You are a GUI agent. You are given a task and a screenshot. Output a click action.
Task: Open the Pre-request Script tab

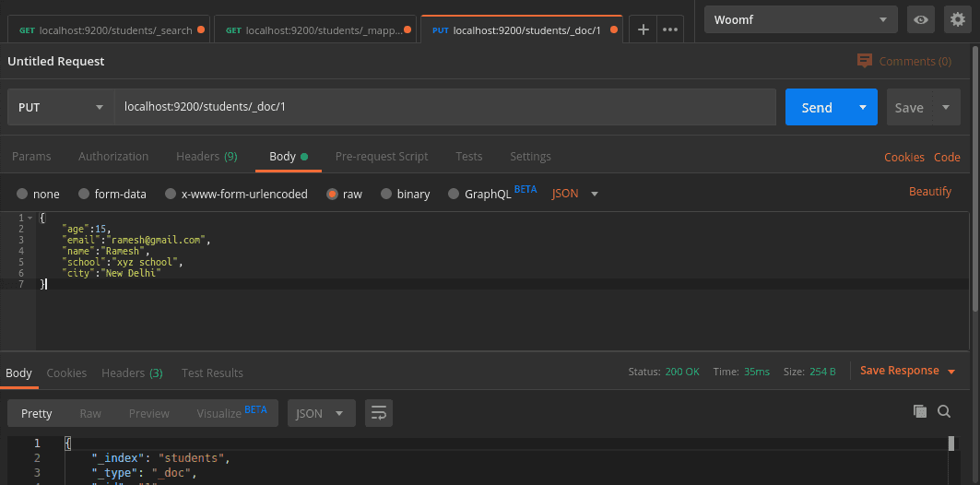click(x=381, y=156)
